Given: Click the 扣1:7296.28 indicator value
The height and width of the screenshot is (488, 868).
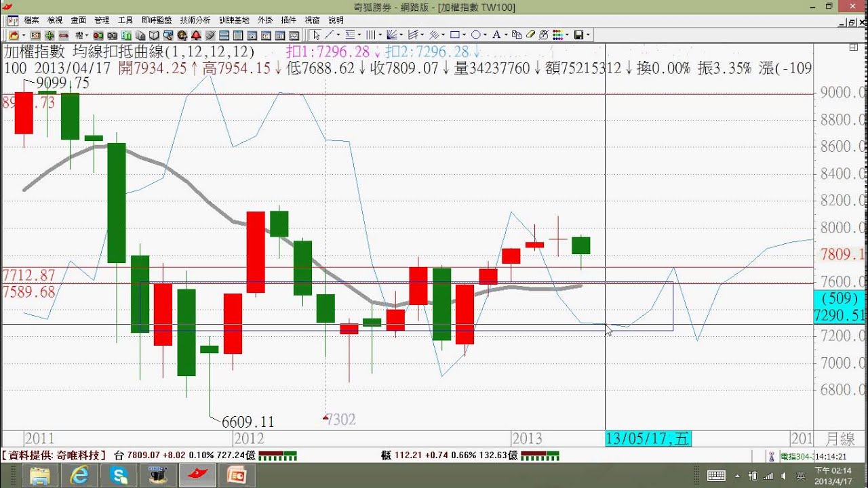Looking at the screenshot, I should point(328,52).
